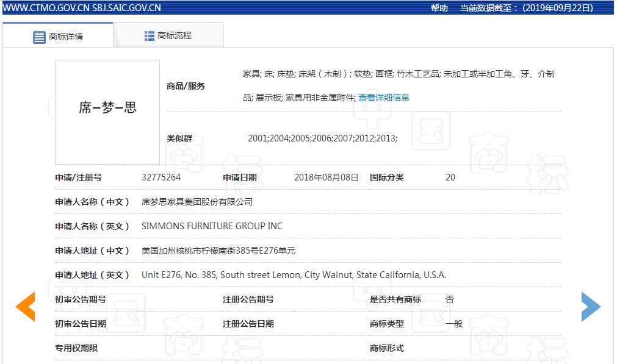This screenshot has width=617, height=364.
Task: Click the 类似群 label
Action: [x=179, y=138]
